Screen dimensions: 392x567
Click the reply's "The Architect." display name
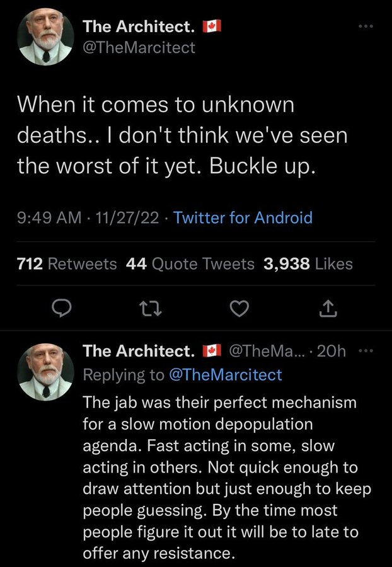[x=139, y=350]
